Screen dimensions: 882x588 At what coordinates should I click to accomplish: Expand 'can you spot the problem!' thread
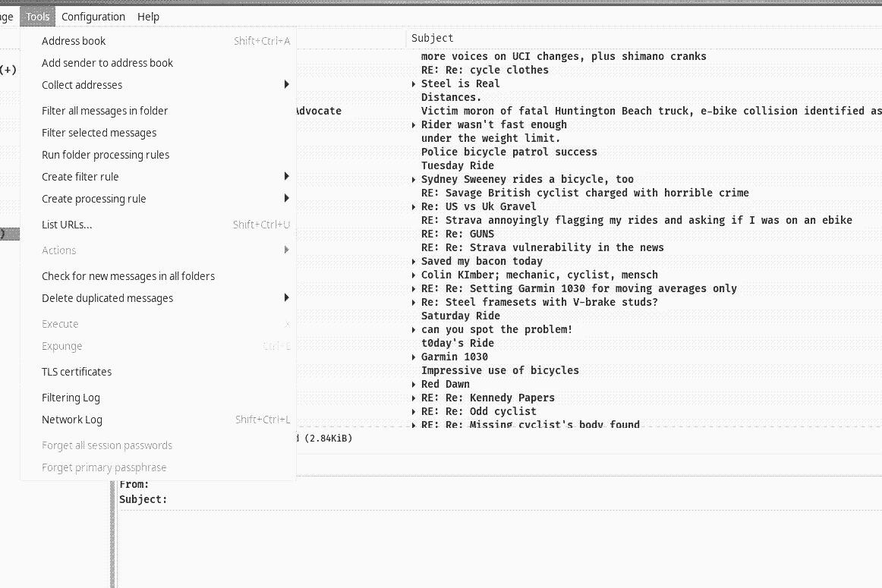[x=414, y=330]
